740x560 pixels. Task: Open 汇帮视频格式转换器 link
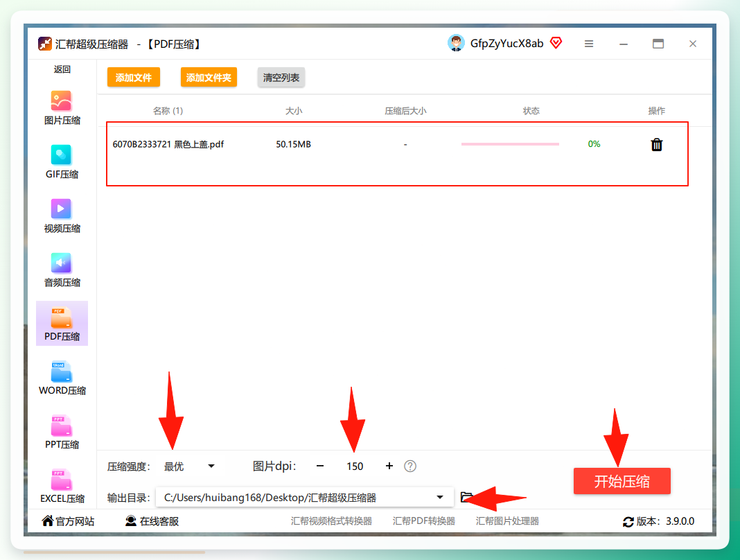click(x=331, y=521)
